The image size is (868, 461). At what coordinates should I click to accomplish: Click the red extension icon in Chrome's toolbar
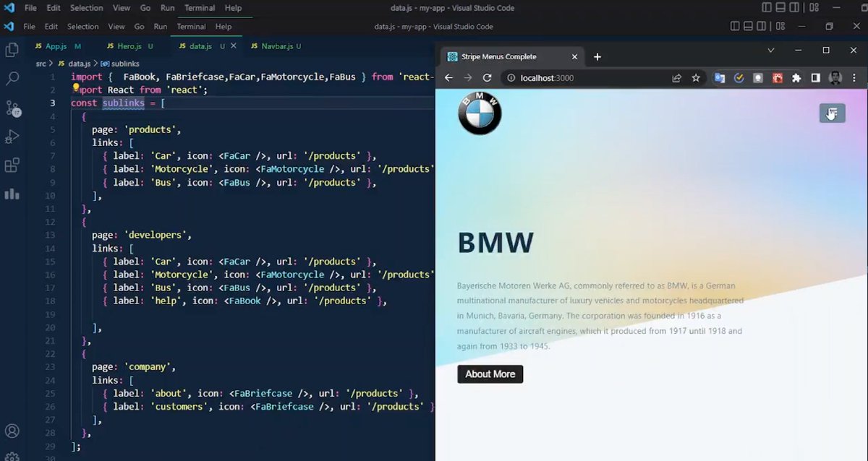[x=778, y=78]
